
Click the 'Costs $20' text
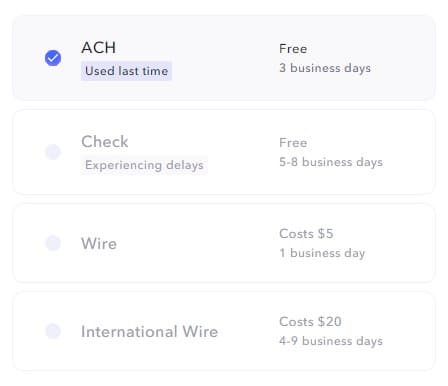click(x=310, y=322)
